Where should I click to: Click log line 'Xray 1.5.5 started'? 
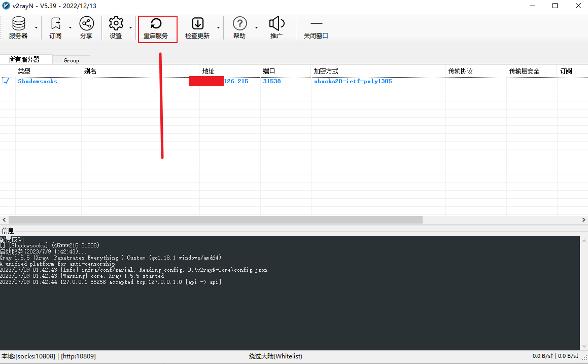click(82, 276)
